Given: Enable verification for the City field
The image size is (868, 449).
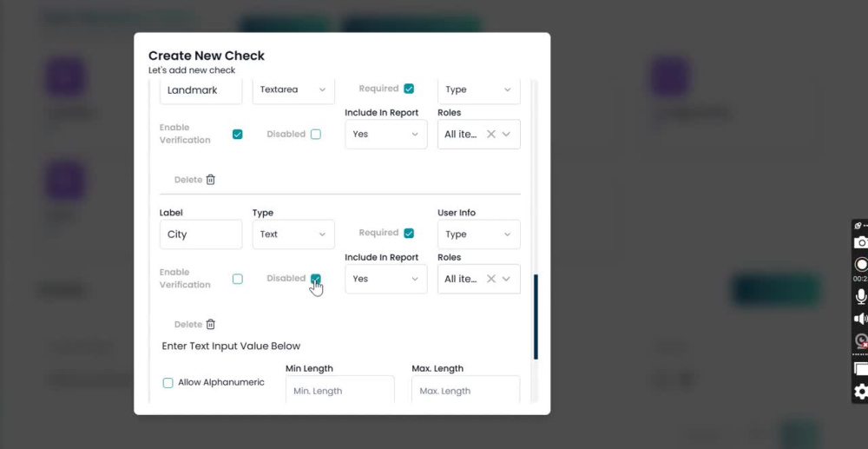Looking at the screenshot, I should [x=238, y=279].
